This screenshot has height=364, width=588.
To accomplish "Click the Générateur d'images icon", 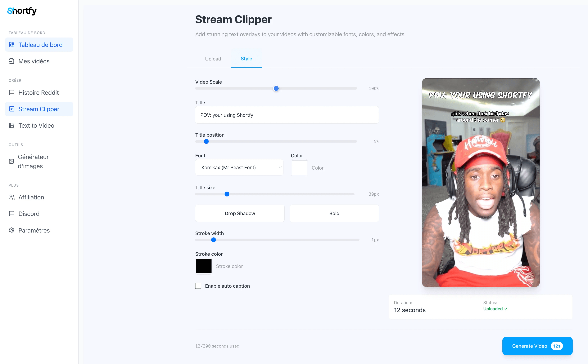I will click(11, 161).
